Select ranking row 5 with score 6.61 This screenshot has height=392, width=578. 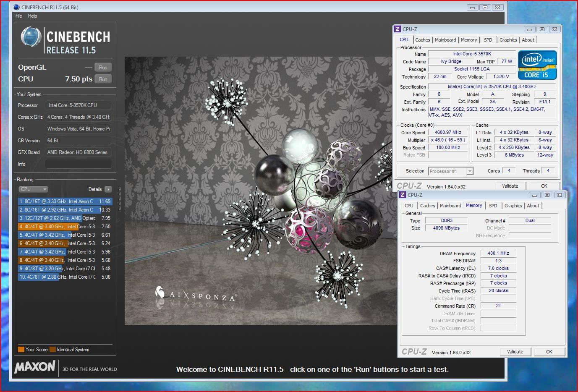65,235
